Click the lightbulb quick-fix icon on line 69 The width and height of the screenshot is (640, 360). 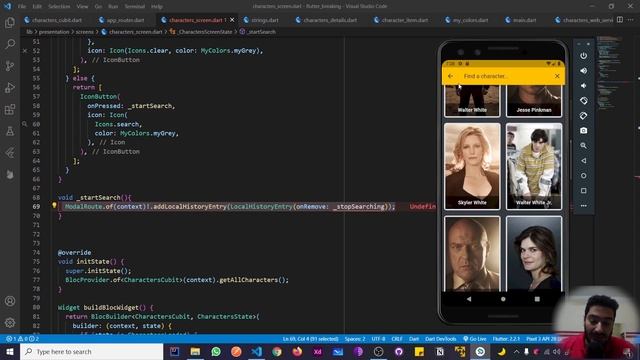pyautogui.click(x=54, y=206)
